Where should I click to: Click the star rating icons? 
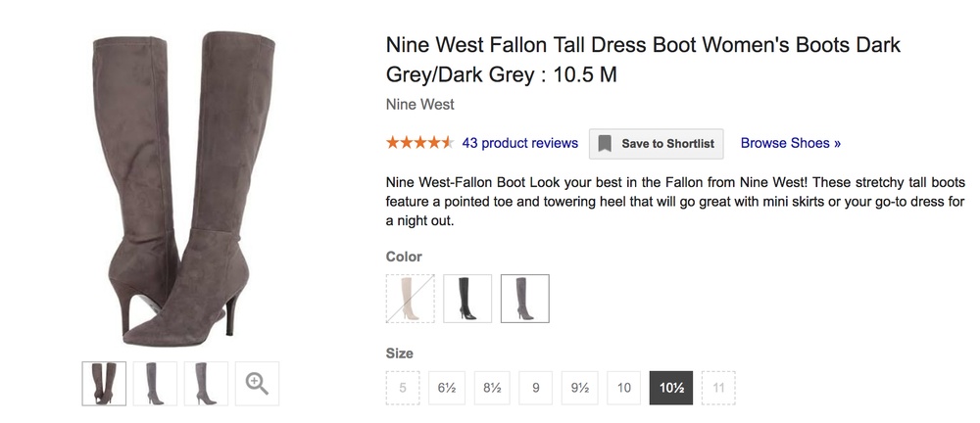click(419, 143)
